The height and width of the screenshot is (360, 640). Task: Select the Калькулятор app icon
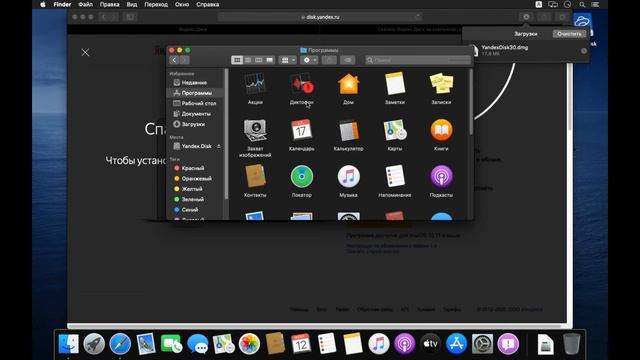(x=348, y=130)
